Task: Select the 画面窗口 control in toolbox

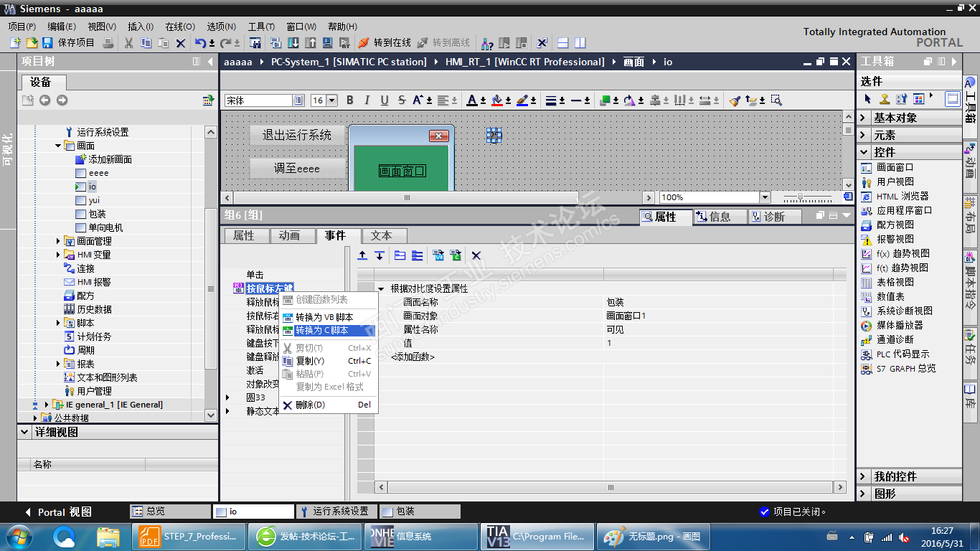Action: point(895,167)
